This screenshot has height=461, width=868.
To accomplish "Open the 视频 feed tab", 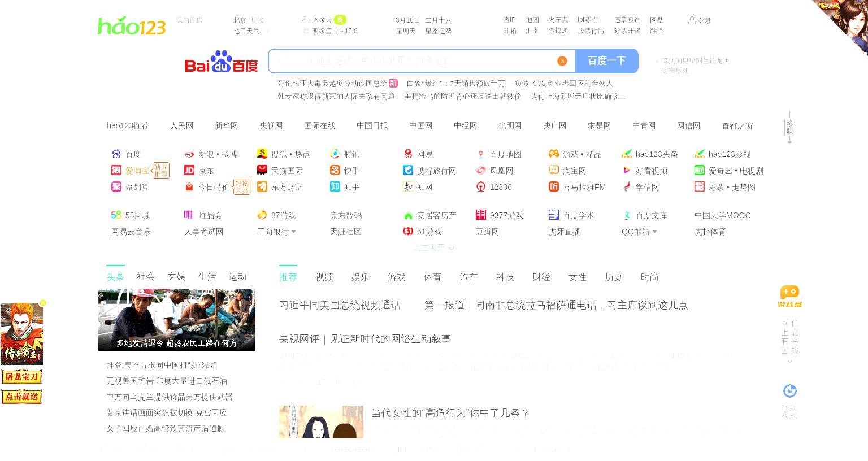I will (x=324, y=277).
